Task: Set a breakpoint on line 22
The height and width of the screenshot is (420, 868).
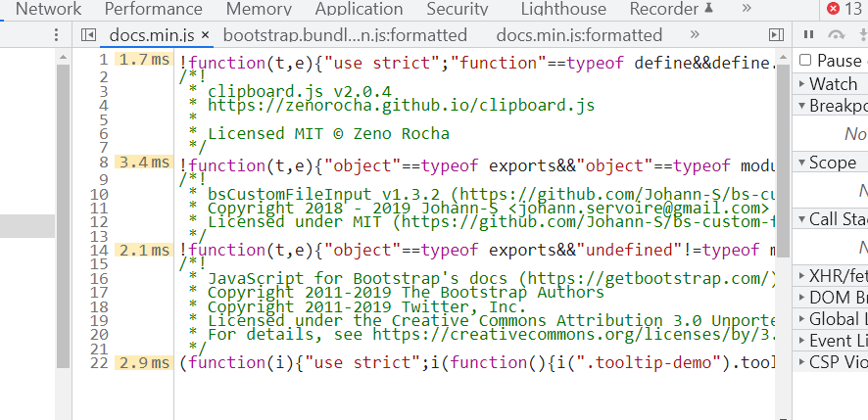Action: tap(101, 362)
